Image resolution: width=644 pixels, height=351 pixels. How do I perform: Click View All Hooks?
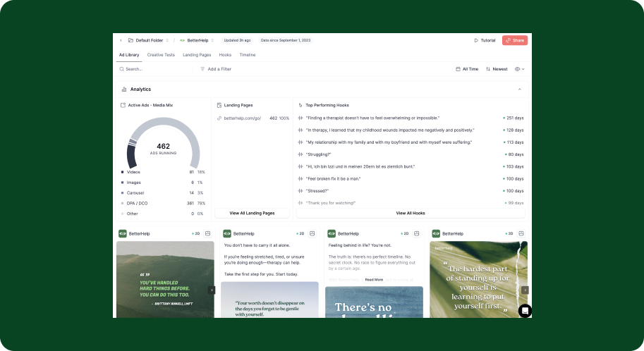411,213
